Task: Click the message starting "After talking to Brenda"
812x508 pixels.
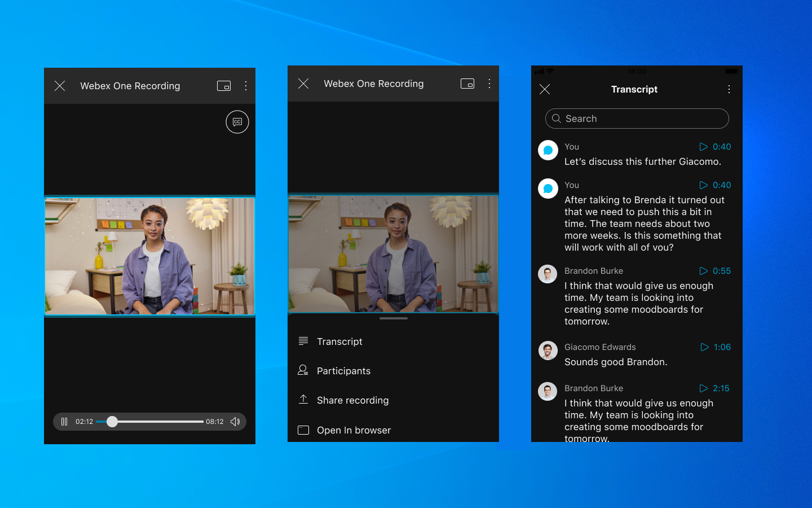Action: pos(645,224)
